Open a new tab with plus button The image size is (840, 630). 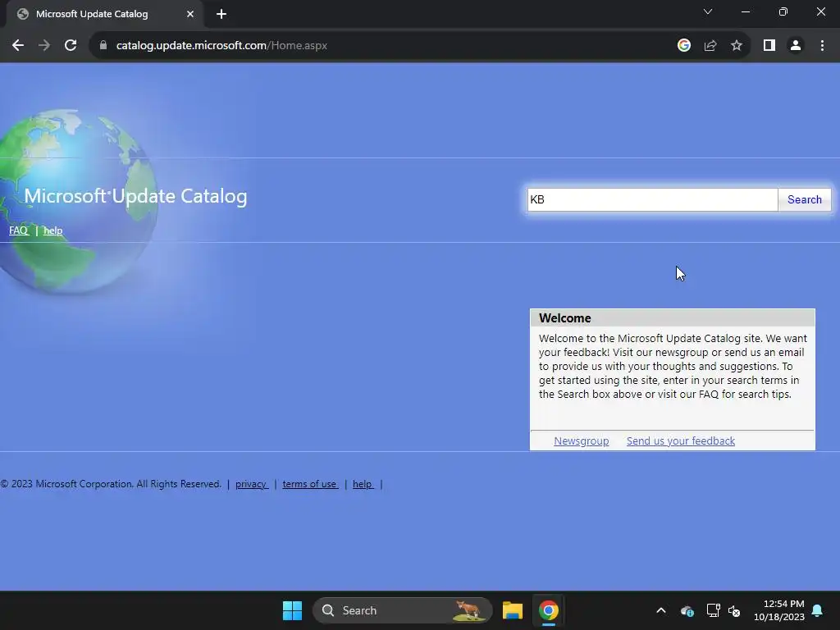click(221, 14)
